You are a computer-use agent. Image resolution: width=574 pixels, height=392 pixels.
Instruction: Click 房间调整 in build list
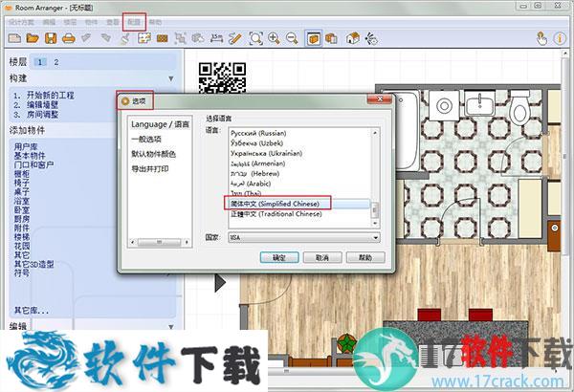[x=42, y=114]
